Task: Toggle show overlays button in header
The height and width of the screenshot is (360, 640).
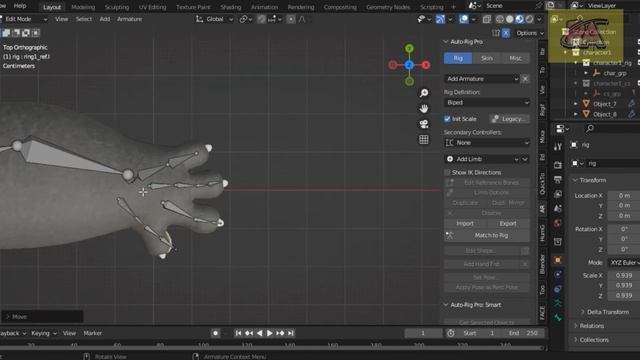Action: (x=464, y=19)
